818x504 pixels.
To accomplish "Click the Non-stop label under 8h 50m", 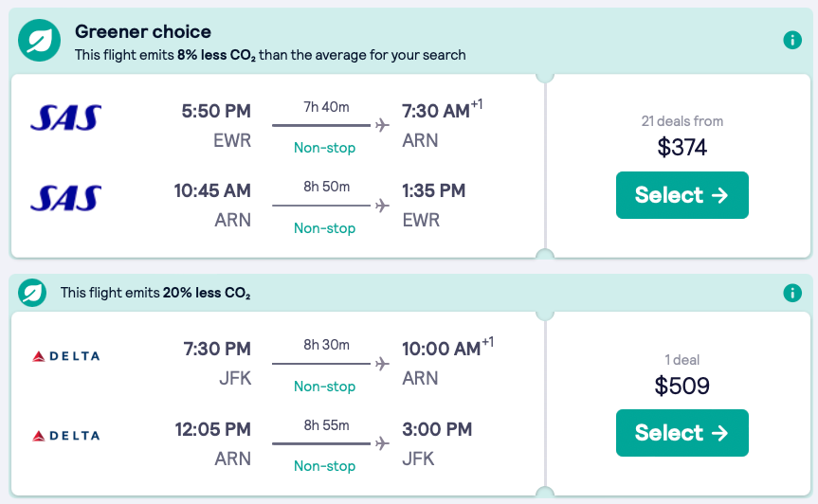I will (324, 228).
